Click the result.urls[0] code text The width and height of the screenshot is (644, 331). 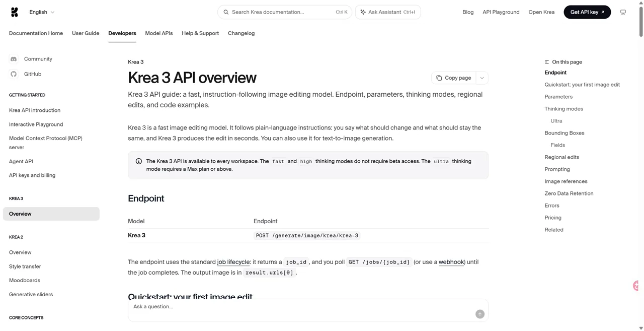coord(269,273)
